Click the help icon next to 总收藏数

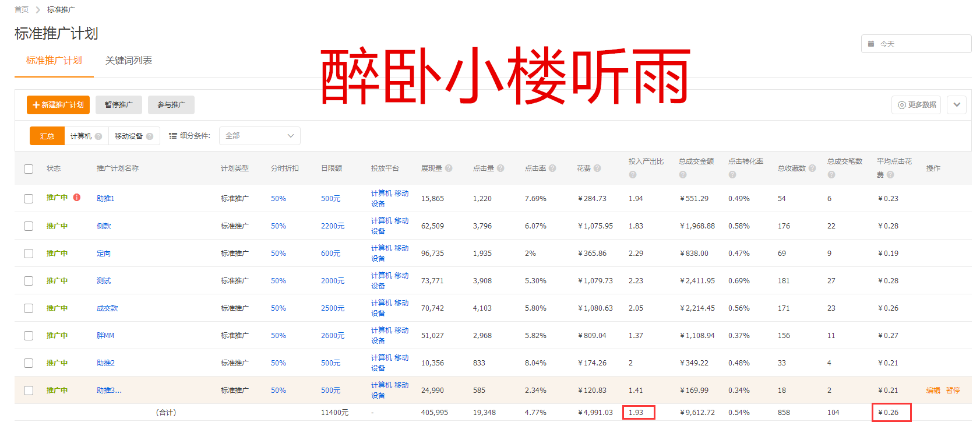(x=812, y=168)
